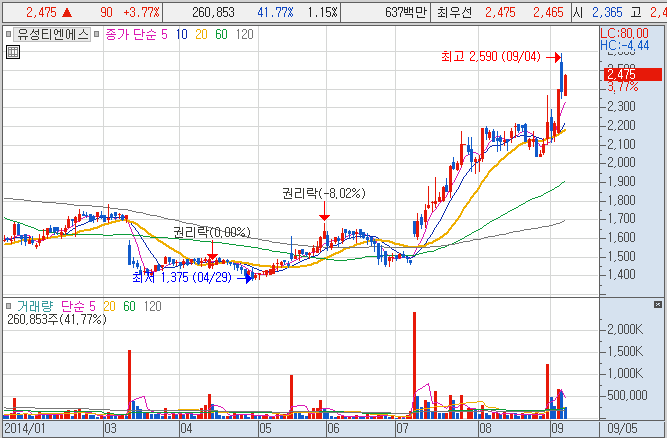Screen dimensions: 667x438
Task: Click the 최우선 best quote label
Action: pos(454,12)
